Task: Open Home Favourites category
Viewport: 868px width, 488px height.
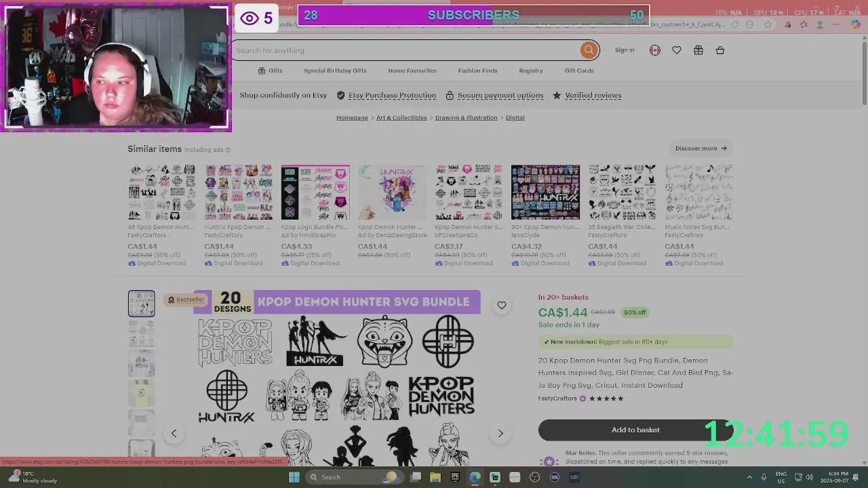Action: pyautogui.click(x=412, y=70)
